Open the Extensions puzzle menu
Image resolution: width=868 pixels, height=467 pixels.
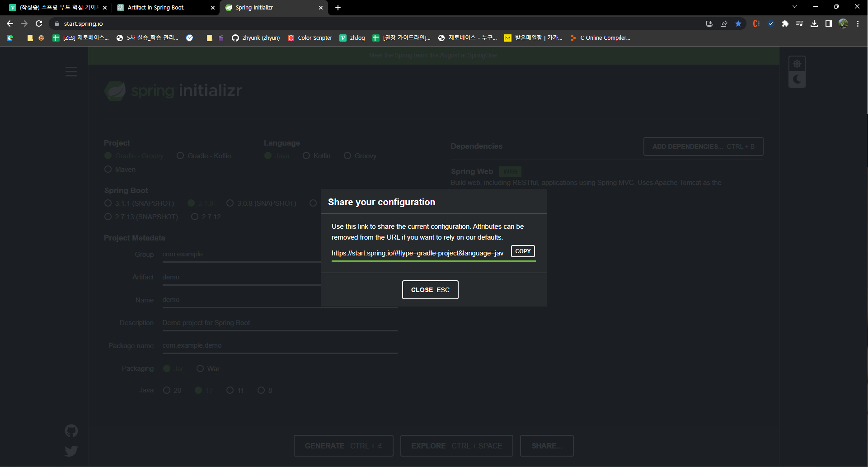[x=785, y=24]
